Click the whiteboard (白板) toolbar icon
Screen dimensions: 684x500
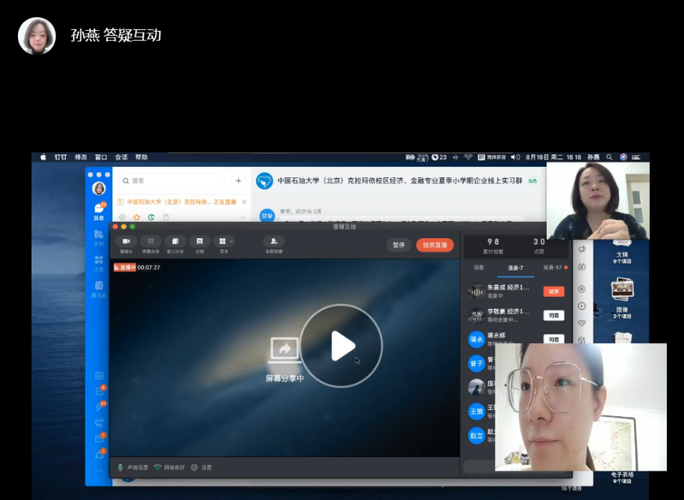pyautogui.click(x=199, y=243)
